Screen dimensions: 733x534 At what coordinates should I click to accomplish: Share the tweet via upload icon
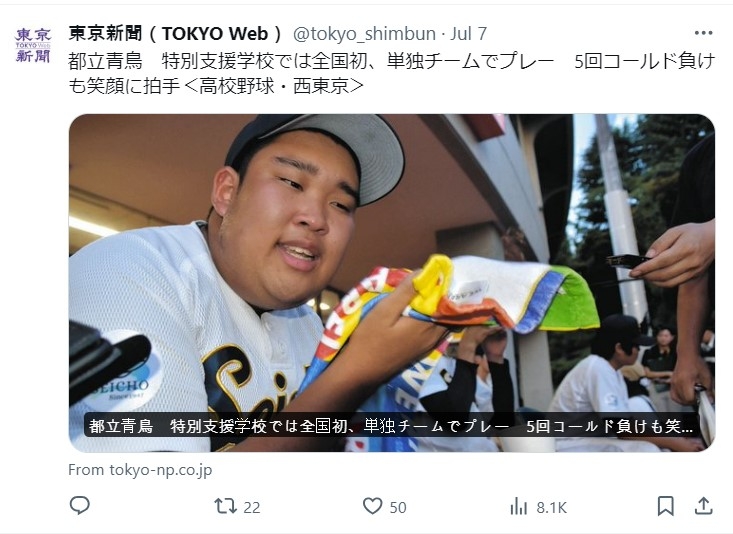704,505
